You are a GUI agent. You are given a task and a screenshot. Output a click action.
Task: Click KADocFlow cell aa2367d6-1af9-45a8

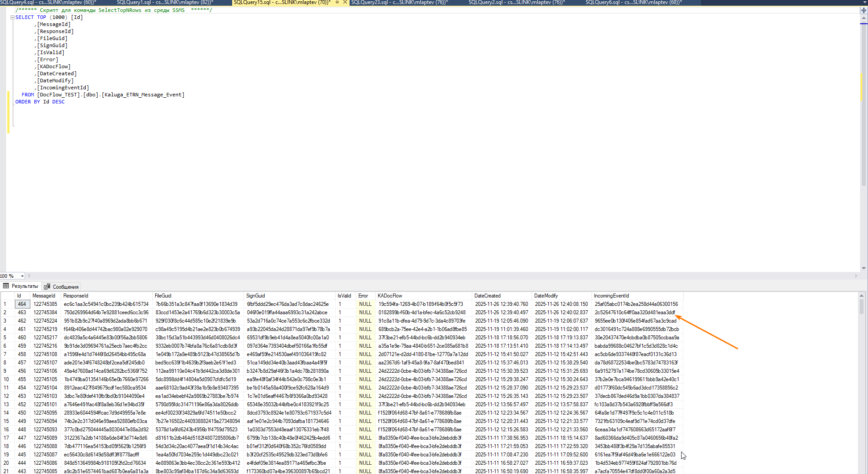[423, 363]
